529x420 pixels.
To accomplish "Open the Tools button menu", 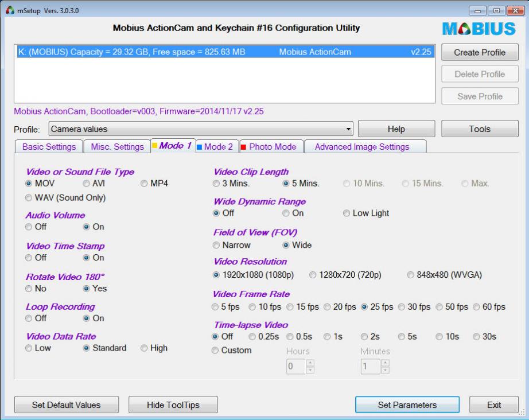I will click(479, 129).
